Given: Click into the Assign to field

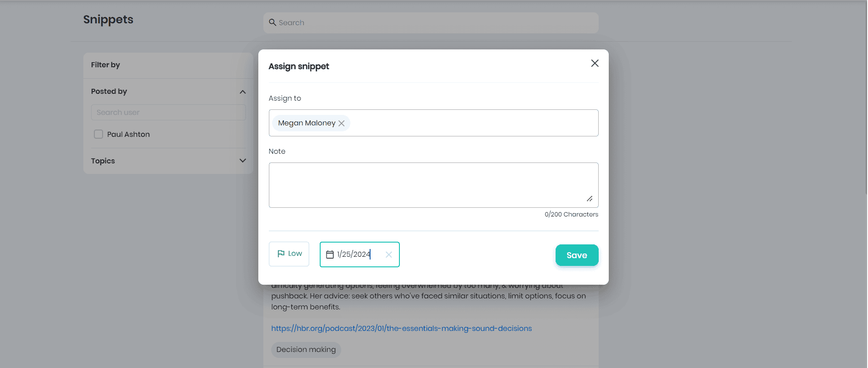Looking at the screenshot, I should coord(472,123).
